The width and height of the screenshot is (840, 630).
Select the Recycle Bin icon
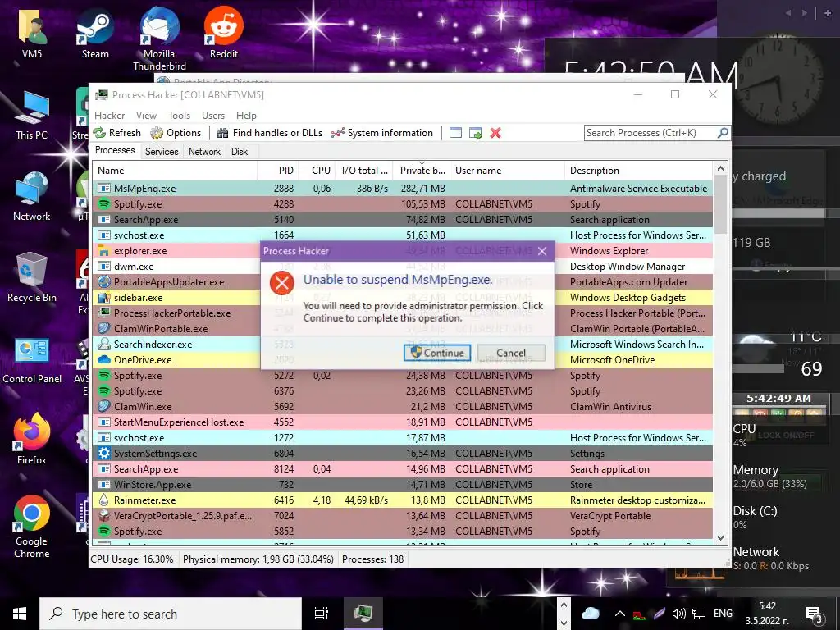32,277
